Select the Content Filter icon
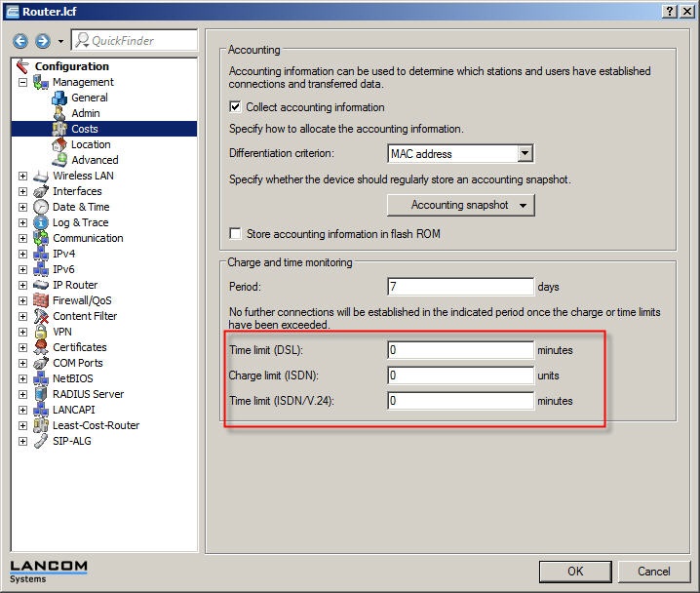 pyautogui.click(x=41, y=316)
